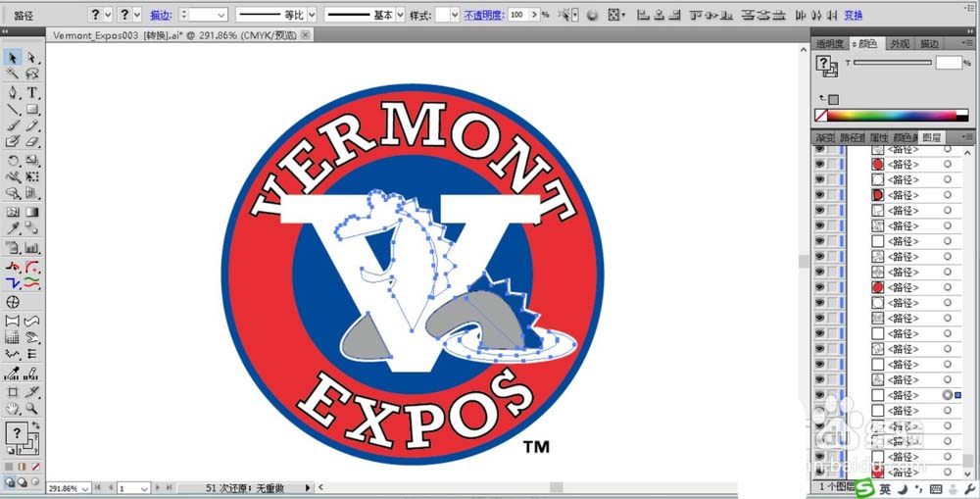Click the None swatch in color panel
980x499 pixels.
pos(820,116)
